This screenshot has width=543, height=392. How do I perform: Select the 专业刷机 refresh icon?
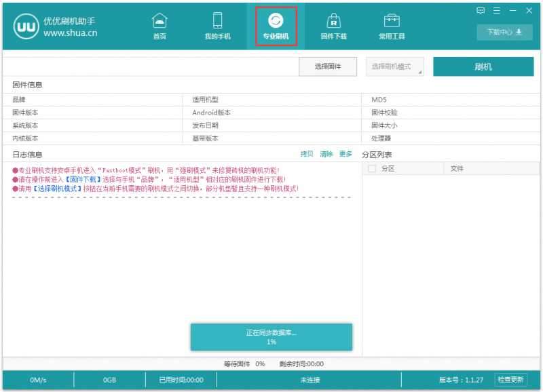pyautogui.click(x=276, y=20)
